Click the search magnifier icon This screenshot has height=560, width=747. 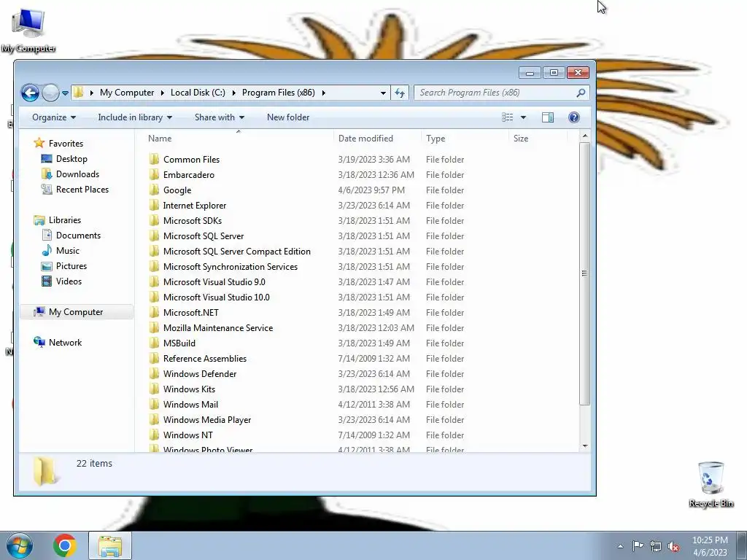point(580,93)
